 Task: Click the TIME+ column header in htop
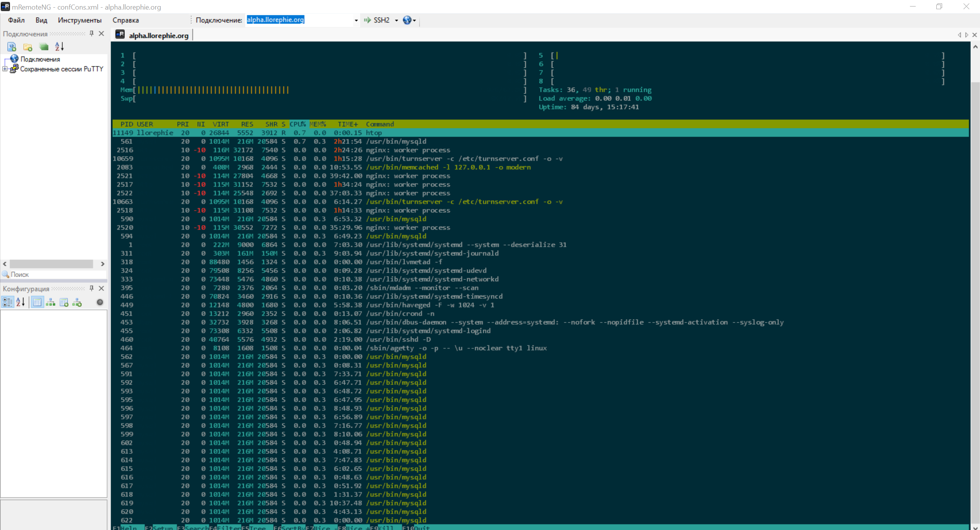[348, 124]
